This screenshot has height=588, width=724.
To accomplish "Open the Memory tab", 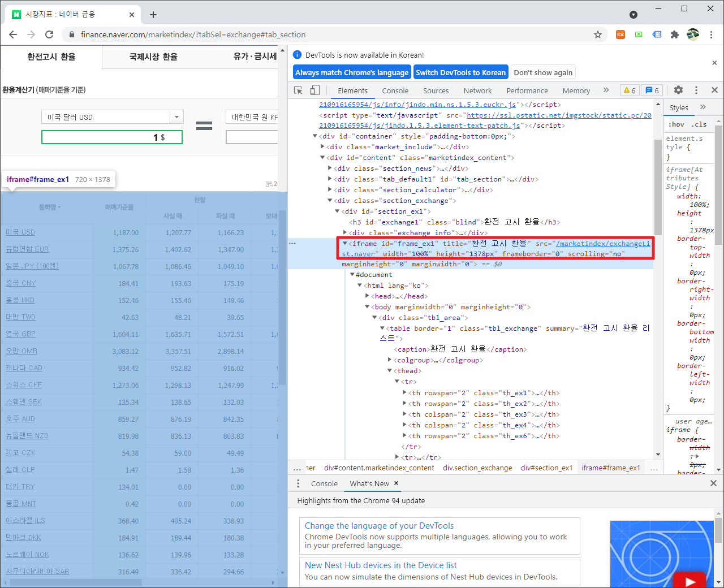I will (576, 90).
